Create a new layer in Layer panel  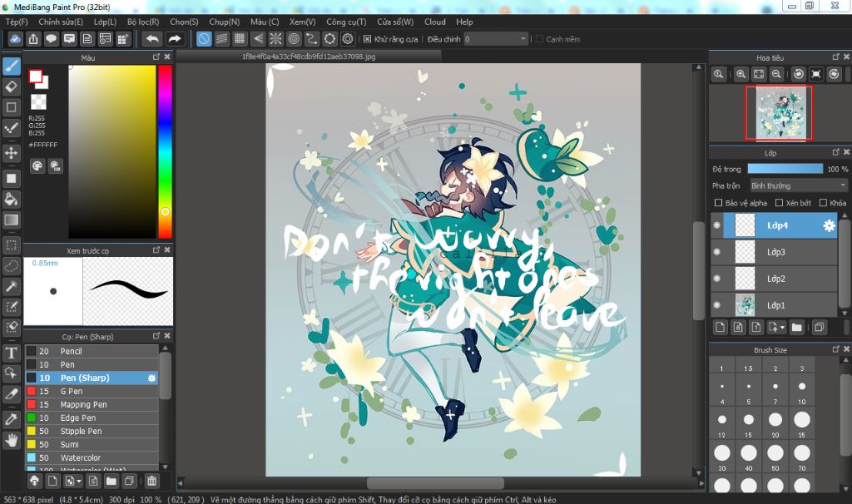720,327
